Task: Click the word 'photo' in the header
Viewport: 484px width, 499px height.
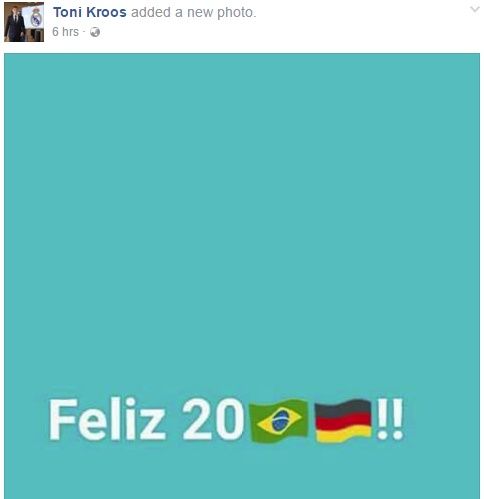Action: [x=235, y=13]
